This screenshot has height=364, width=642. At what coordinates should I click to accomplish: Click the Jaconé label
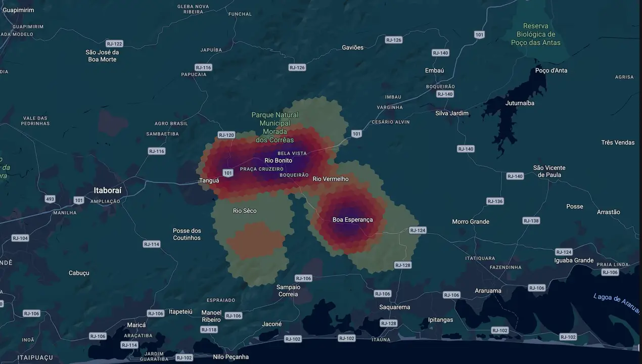coord(272,324)
